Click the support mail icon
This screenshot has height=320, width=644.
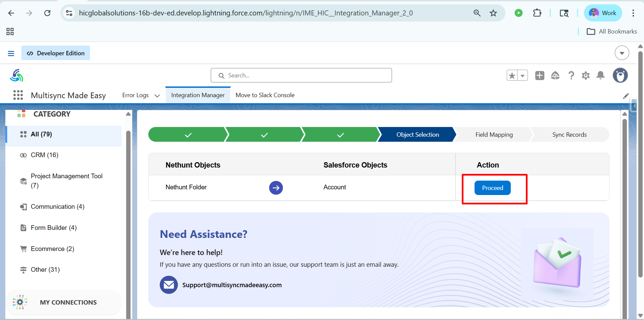(x=169, y=285)
